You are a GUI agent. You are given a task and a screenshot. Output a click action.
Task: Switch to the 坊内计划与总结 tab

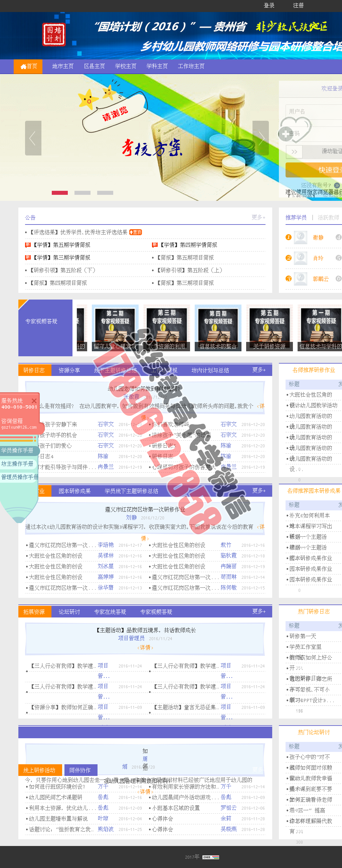(x=210, y=370)
